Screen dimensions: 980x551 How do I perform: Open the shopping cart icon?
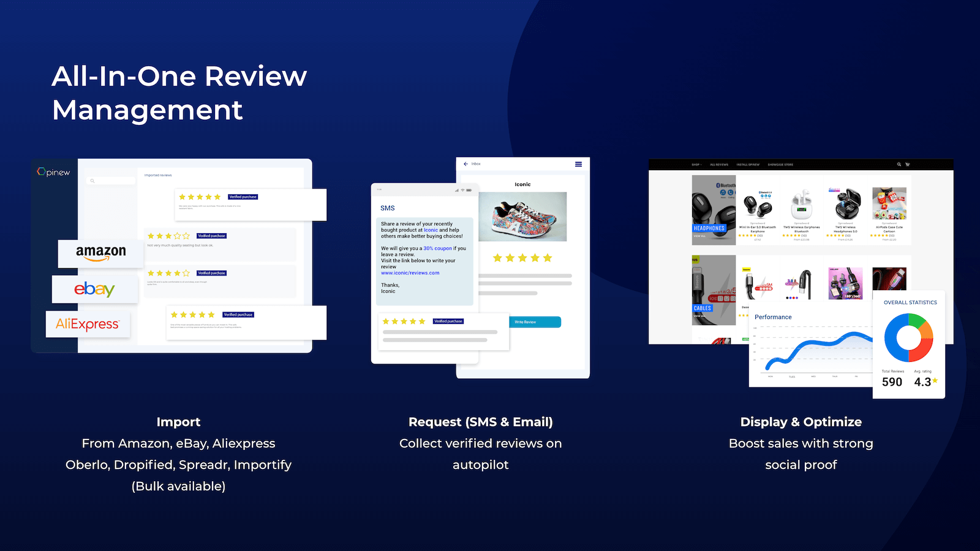pyautogui.click(x=907, y=164)
